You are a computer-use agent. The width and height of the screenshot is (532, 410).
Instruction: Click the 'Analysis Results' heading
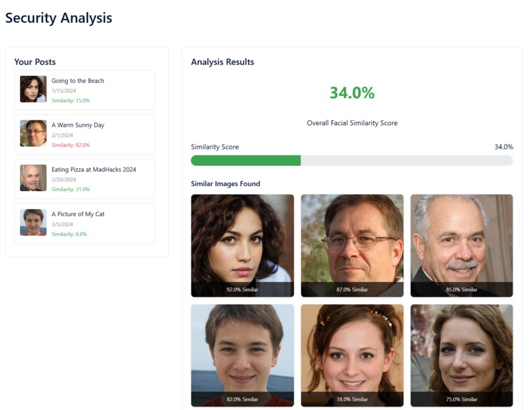click(x=222, y=62)
